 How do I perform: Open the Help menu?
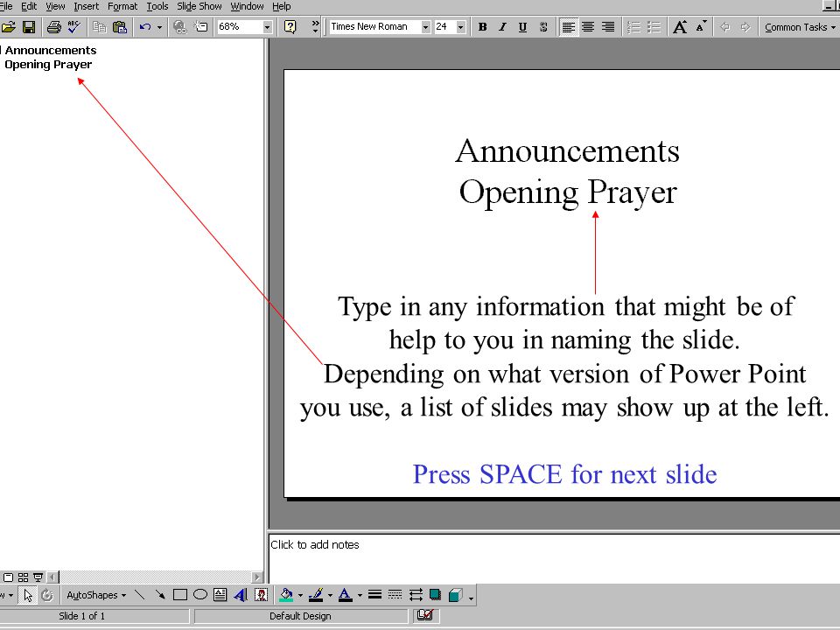tap(281, 6)
